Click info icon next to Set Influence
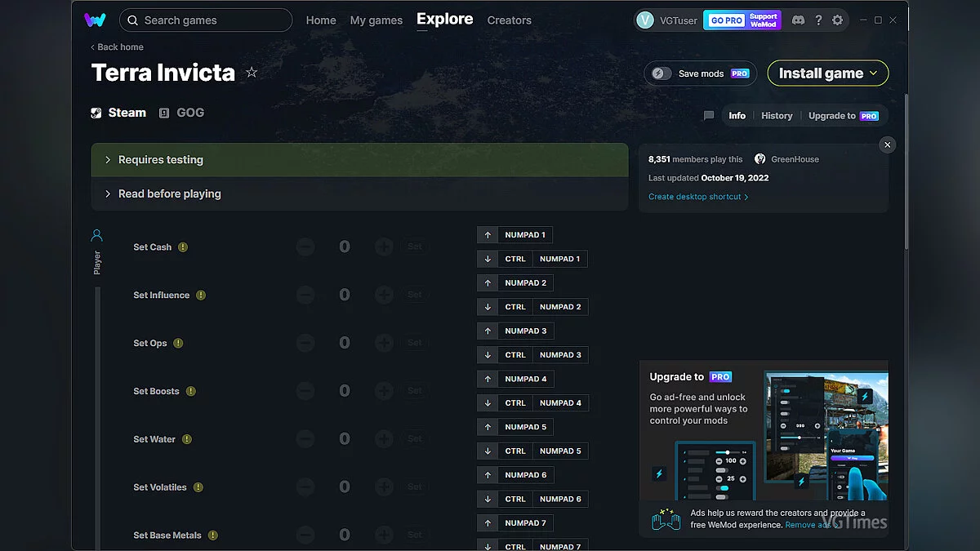Screen dimensions: 980x551 click(201, 295)
